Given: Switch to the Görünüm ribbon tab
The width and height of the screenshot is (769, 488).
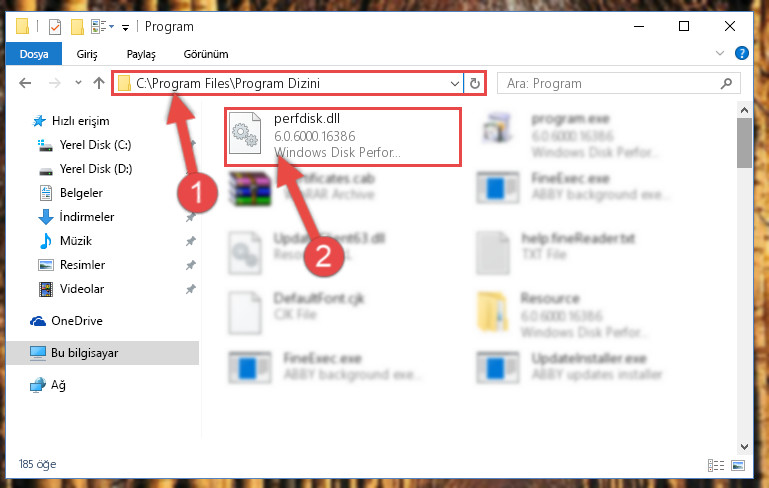Looking at the screenshot, I should click(x=205, y=54).
